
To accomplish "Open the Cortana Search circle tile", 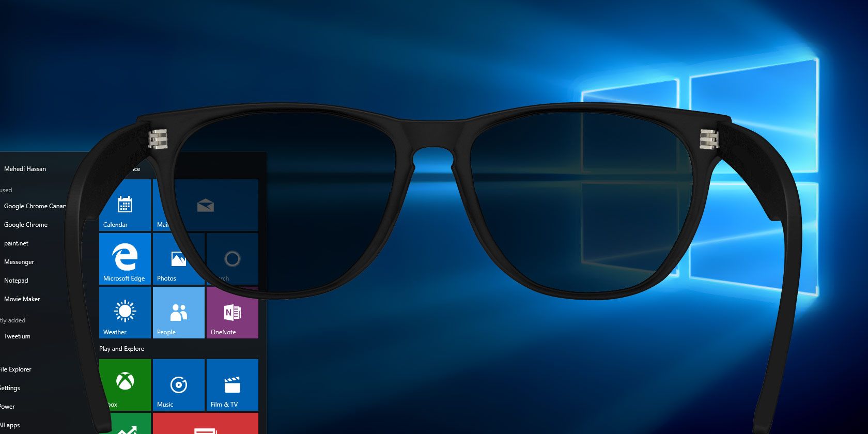I will (x=233, y=259).
